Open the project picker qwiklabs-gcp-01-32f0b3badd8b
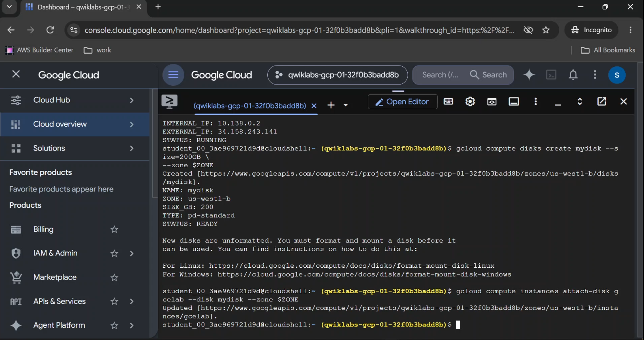644x340 pixels. coord(337,75)
